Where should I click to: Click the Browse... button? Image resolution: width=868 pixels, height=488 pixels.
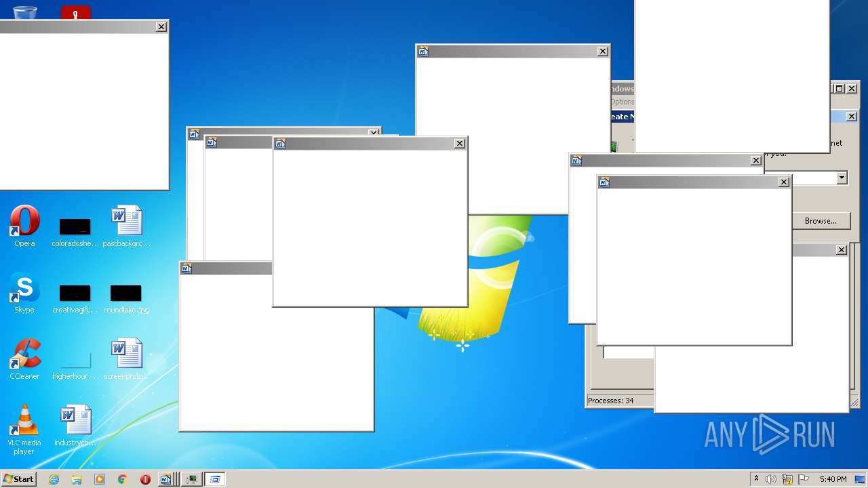pyautogui.click(x=821, y=221)
